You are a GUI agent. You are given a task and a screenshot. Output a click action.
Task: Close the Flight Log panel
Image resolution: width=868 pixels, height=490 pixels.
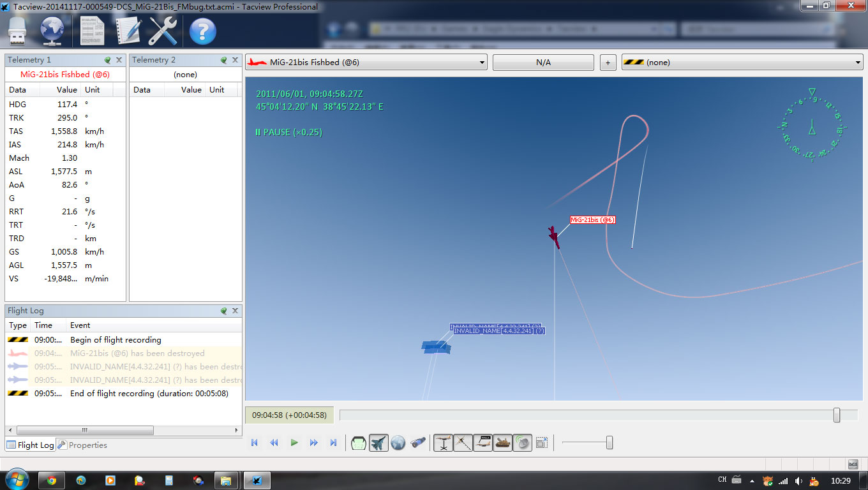pyautogui.click(x=235, y=311)
